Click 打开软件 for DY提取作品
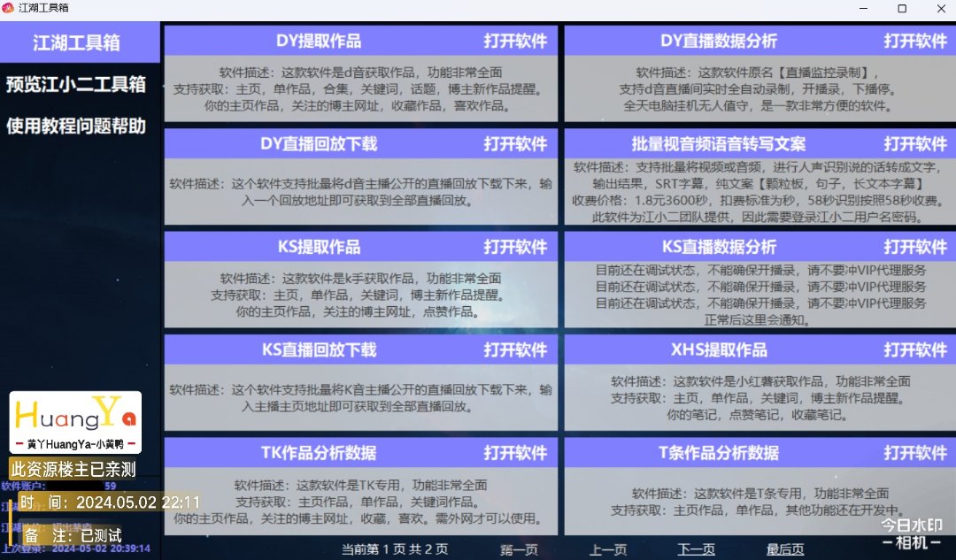This screenshot has width=956, height=560. pos(515,41)
